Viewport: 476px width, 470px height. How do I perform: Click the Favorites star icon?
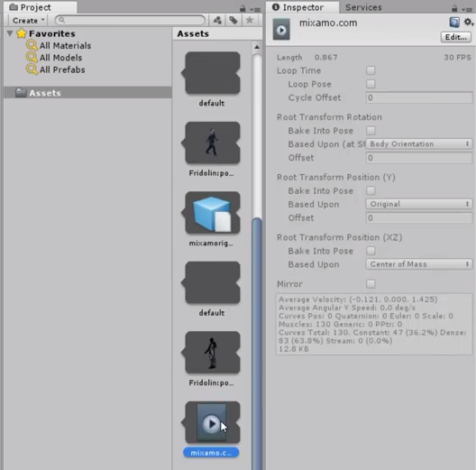coord(22,33)
